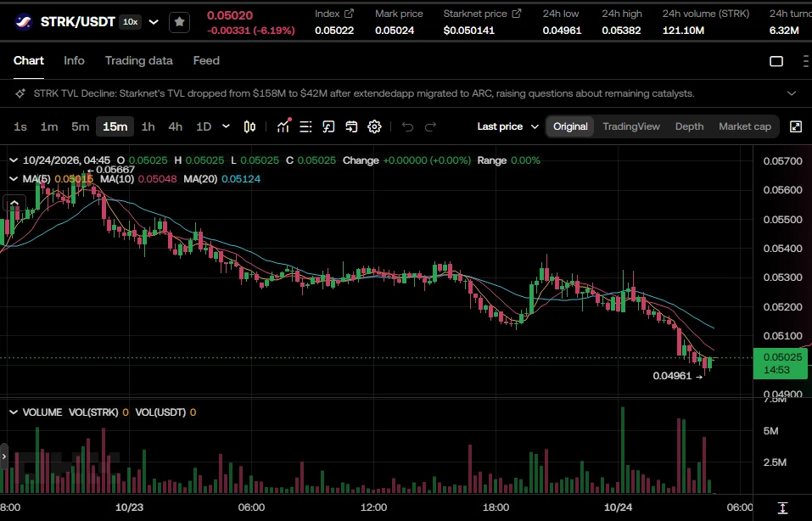This screenshot has width=812, height=521.
Task: Open the Feed tab
Action: pyautogui.click(x=206, y=60)
